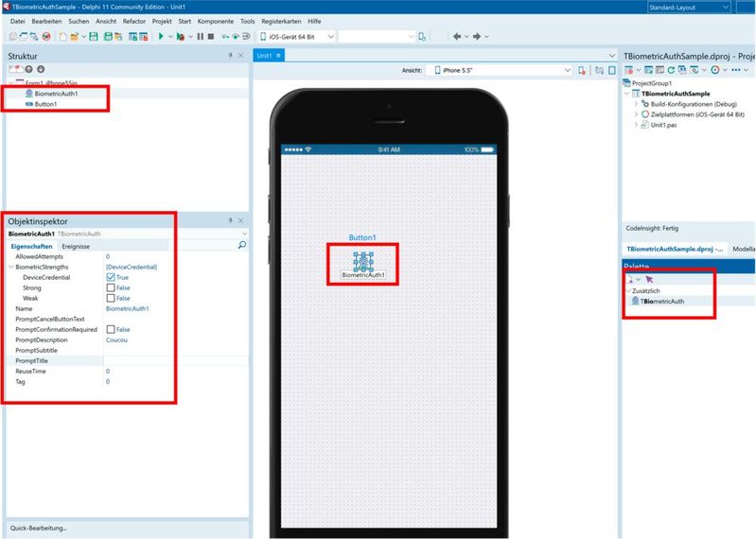756x539 pixels.
Task: Open the Modella tab in the project panel
Action: (744, 249)
